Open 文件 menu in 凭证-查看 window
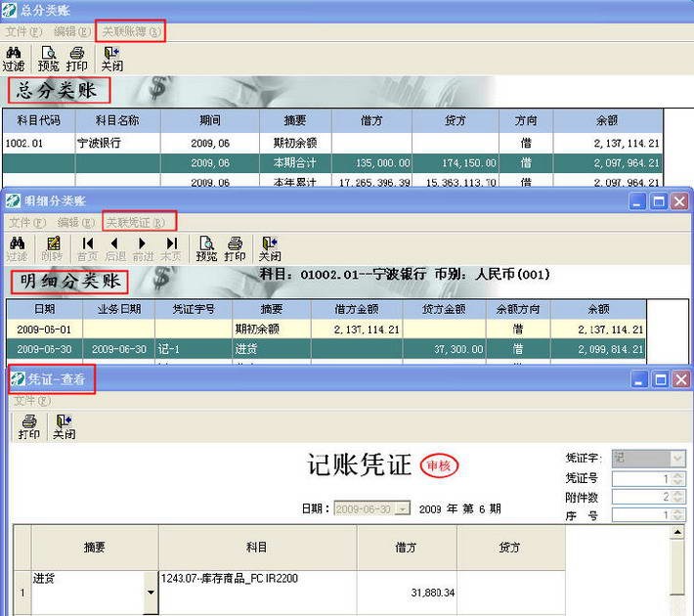Screen dimensions: 694x616 [32, 401]
